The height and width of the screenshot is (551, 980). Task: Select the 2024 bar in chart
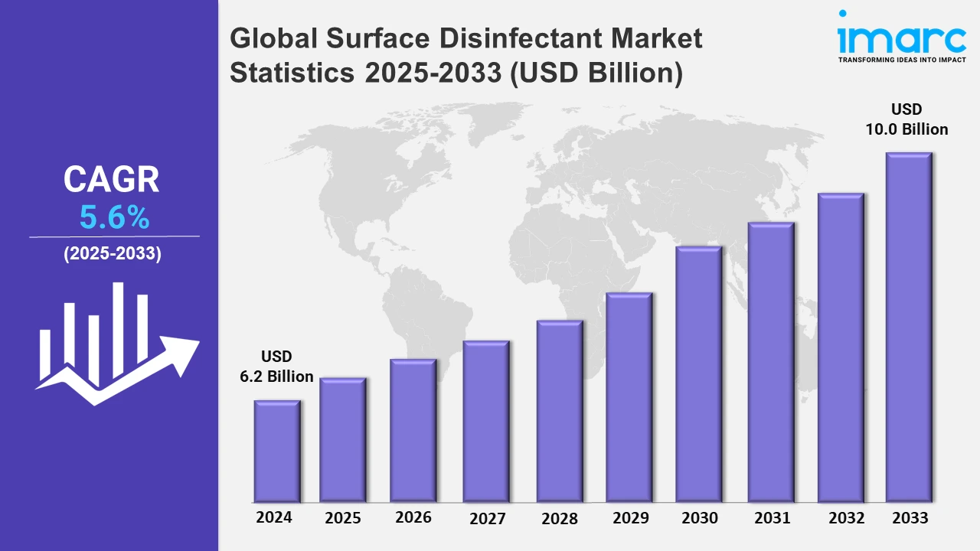click(x=277, y=451)
